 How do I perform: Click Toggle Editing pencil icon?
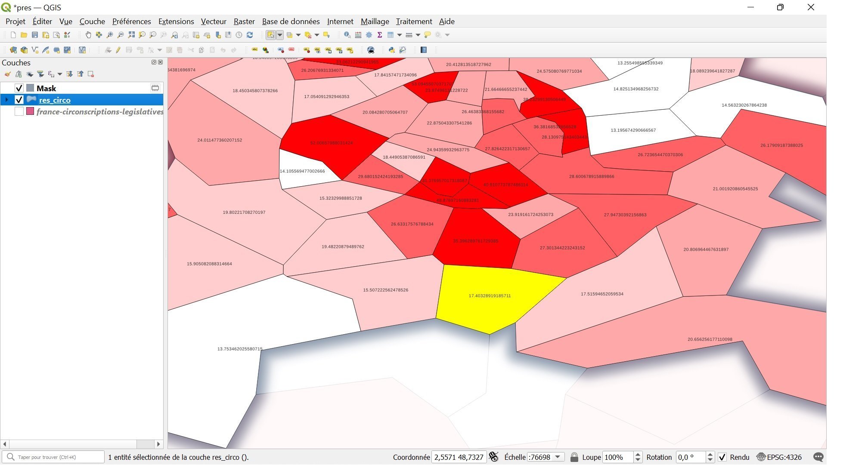[x=118, y=50]
